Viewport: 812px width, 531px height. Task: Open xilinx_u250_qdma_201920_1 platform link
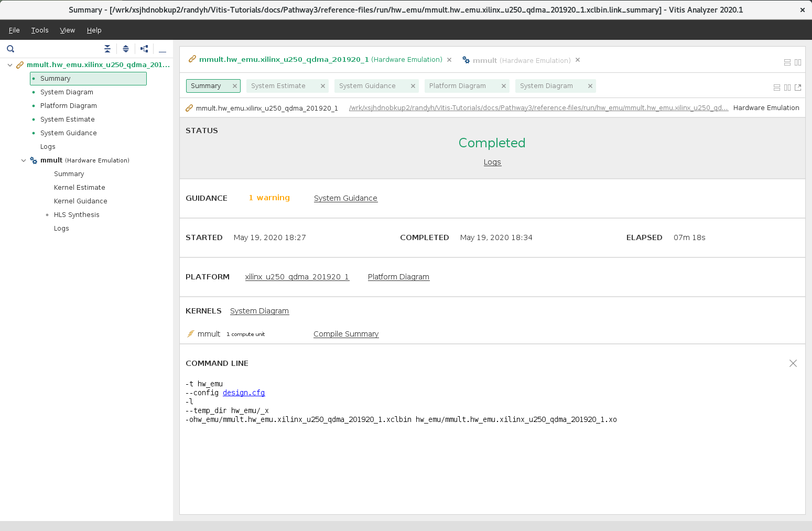297,277
